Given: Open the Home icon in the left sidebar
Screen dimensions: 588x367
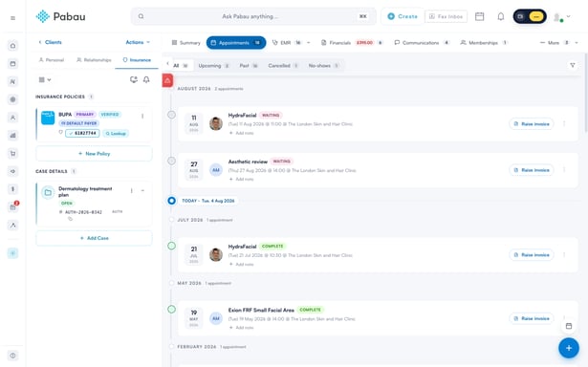Looking at the screenshot, I should (12, 46).
